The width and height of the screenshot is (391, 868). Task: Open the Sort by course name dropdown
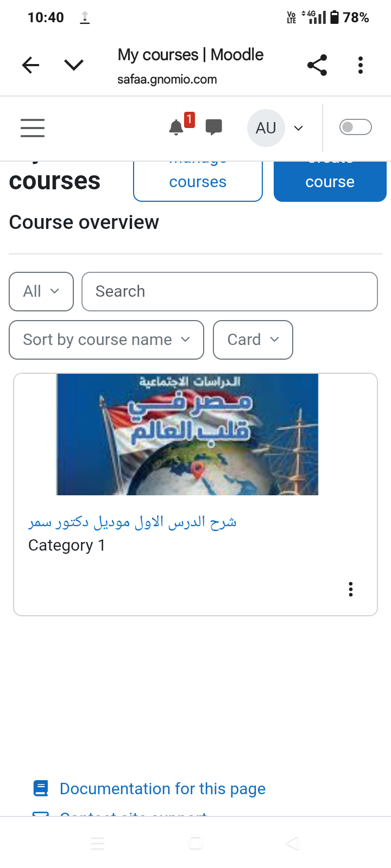pos(106,340)
